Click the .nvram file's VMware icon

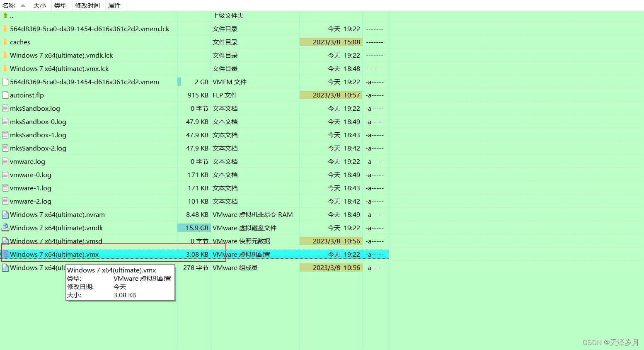click(5, 214)
